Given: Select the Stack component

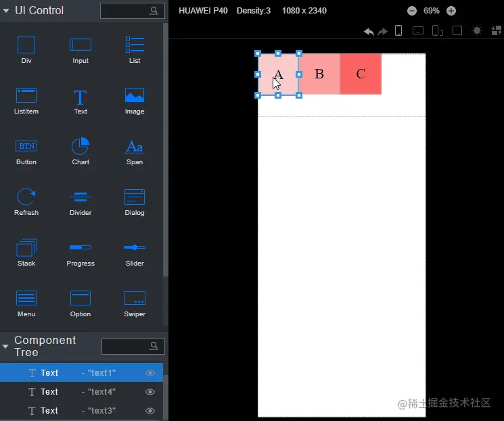Looking at the screenshot, I should click(x=26, y=253).
